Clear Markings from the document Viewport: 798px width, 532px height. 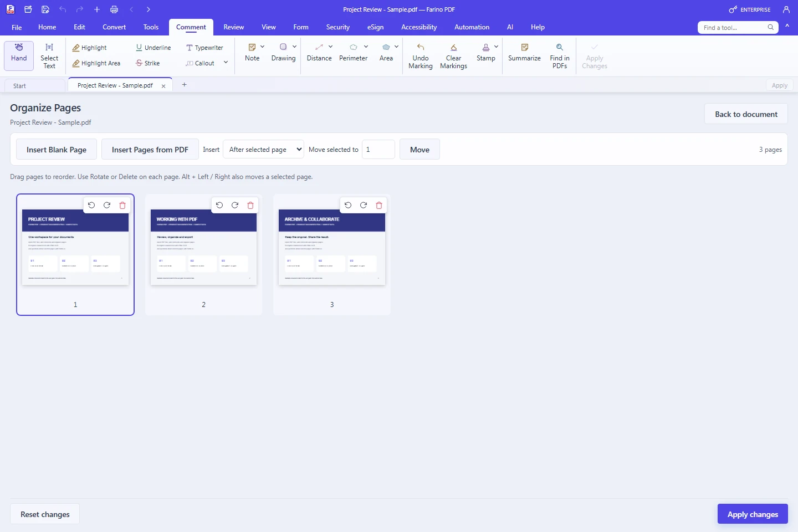[x=453, y=55]
